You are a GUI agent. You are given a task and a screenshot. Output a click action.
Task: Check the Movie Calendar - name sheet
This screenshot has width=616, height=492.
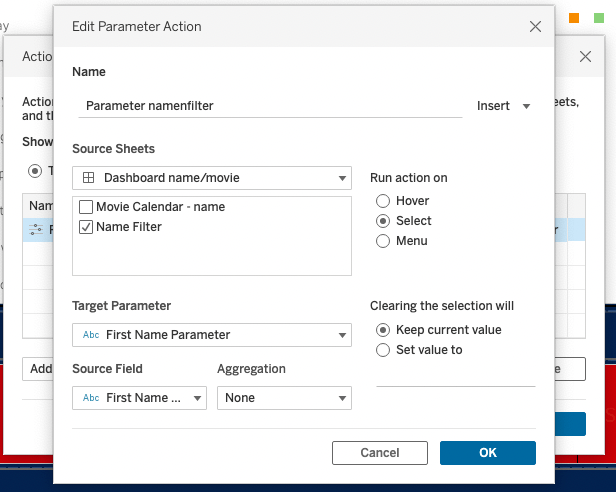click(86, 207)
